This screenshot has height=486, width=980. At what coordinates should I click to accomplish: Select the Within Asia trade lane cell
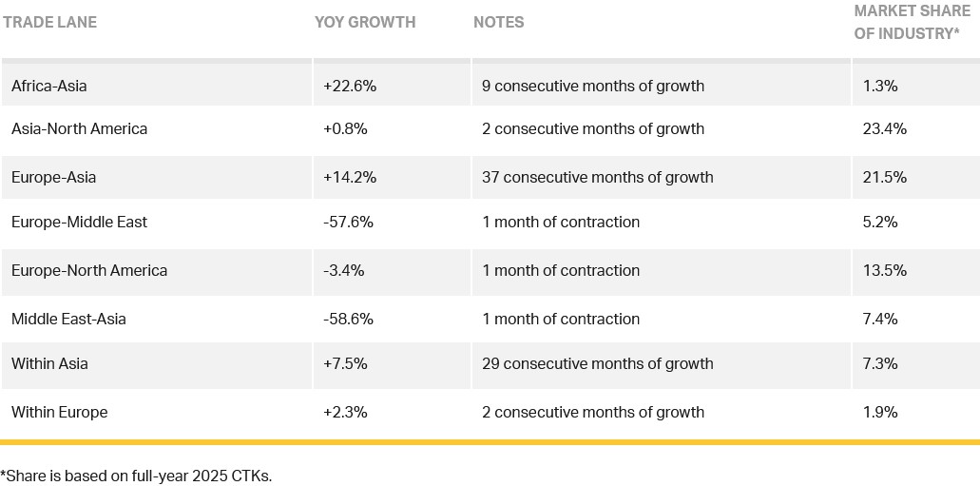49,363
